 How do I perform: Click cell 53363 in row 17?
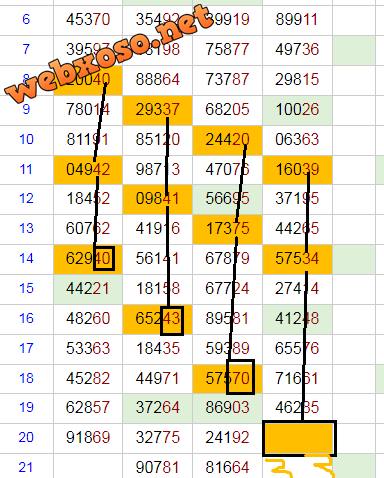(x=88, y=349)
